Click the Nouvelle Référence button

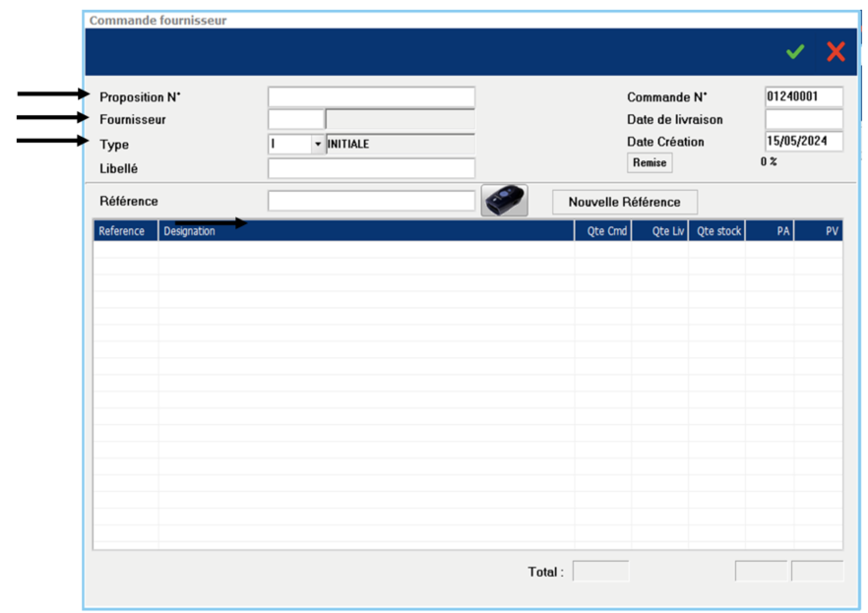[624, 202]
